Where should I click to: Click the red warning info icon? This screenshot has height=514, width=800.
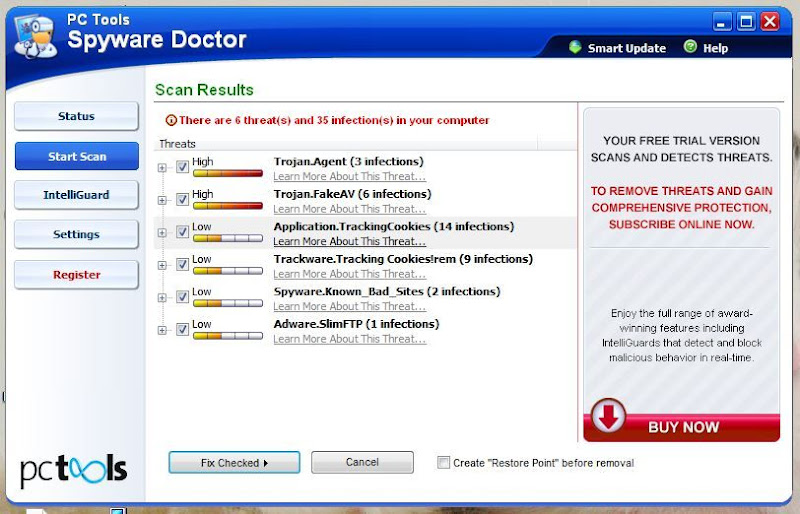point(171,120)
